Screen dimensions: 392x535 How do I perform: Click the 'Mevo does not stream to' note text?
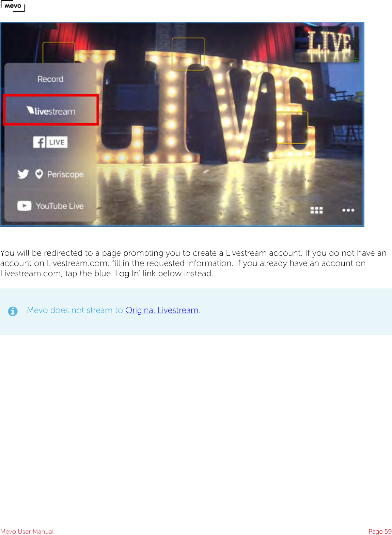click(x=75, y=310)
